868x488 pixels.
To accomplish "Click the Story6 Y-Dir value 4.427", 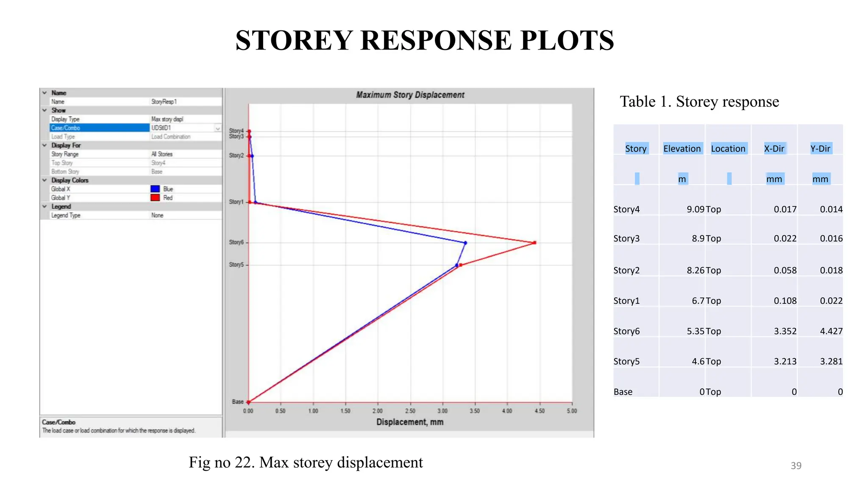I will pos(831,331).
